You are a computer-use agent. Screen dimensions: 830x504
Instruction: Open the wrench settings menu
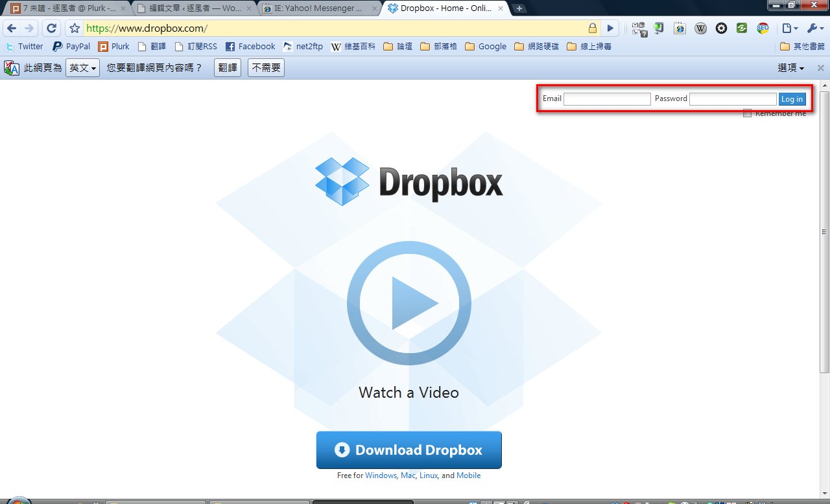pos(815,29)
